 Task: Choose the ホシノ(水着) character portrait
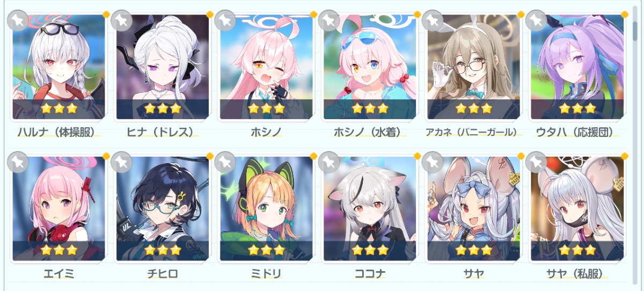(370, 67)
